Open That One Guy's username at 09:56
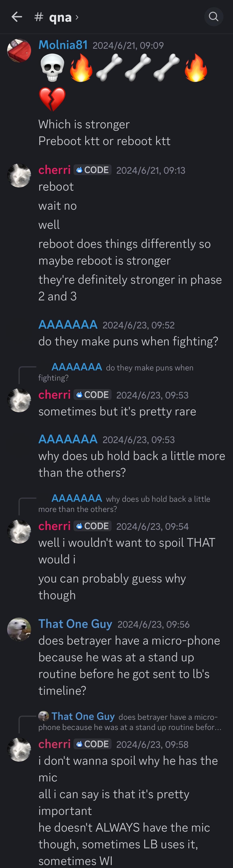 pos(75,624)
